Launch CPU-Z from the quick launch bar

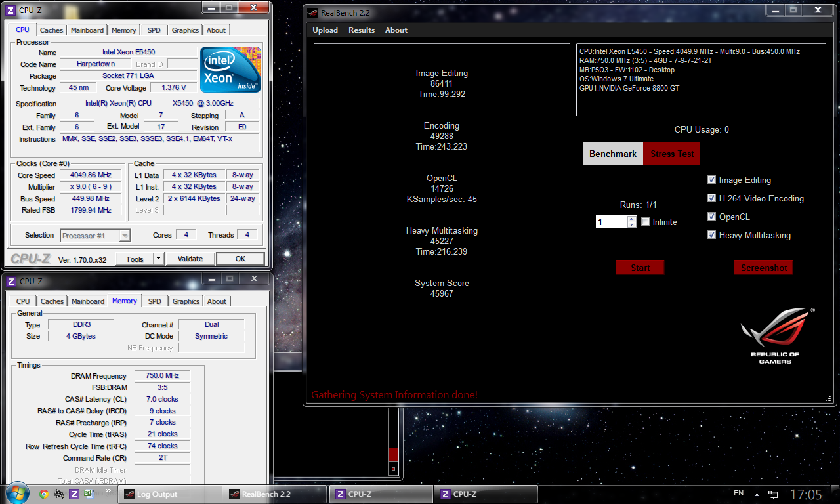tap(73, 494)
